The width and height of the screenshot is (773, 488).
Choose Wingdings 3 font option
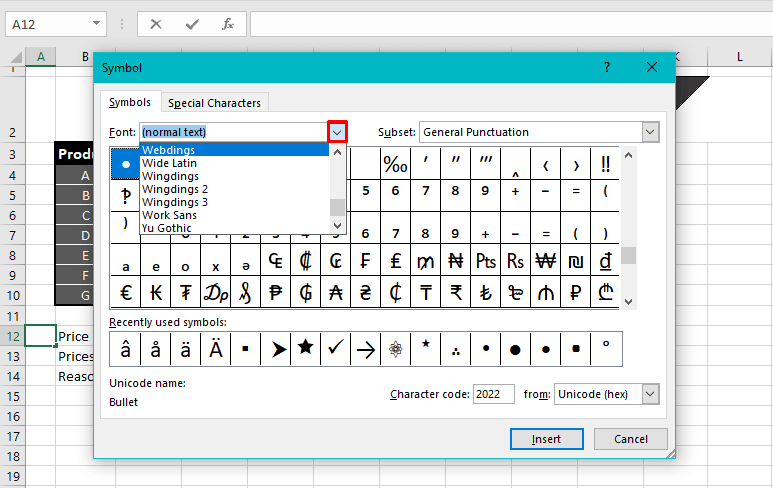[235, 202]
